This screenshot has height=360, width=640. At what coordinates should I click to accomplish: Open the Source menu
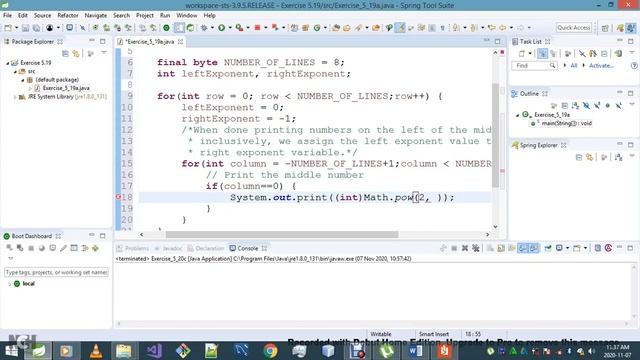tap(42, 16)
